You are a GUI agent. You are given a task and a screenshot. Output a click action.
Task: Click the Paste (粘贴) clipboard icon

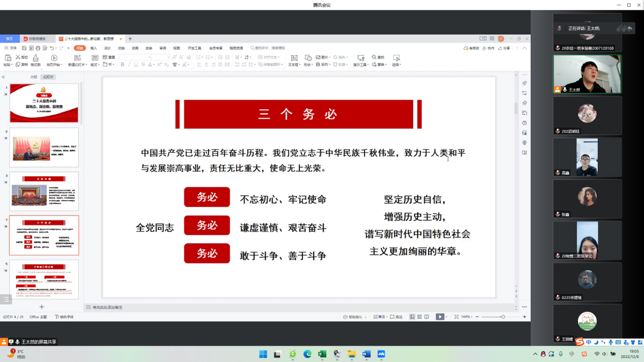7,58
